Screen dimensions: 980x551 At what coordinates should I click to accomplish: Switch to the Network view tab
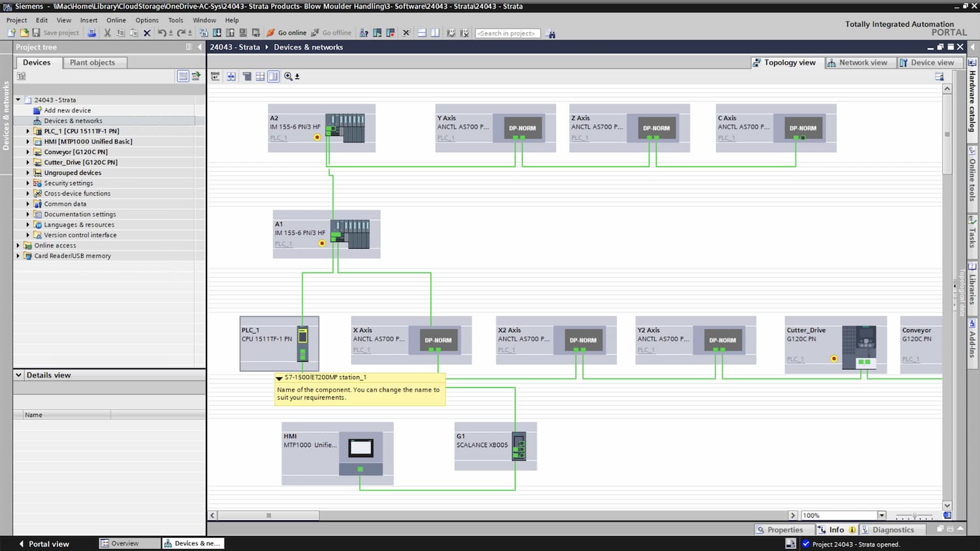point(857,63)
